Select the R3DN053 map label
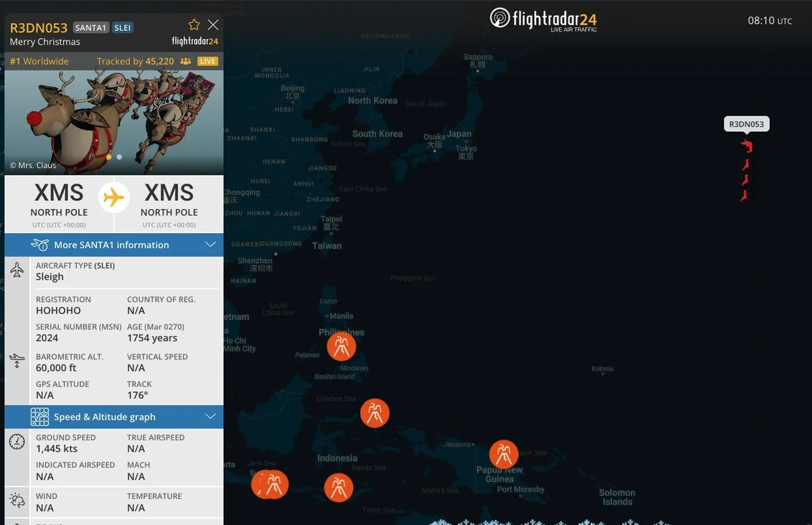The image size is (812, 525). tap(746, 124)
